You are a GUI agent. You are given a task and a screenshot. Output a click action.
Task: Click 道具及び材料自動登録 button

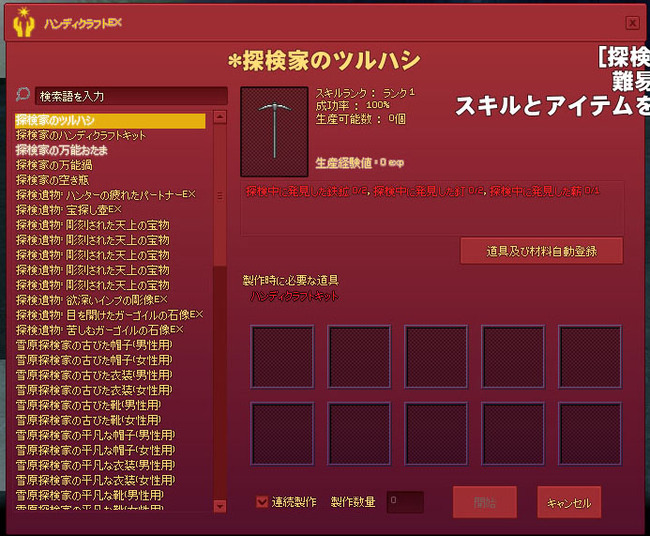541,251
